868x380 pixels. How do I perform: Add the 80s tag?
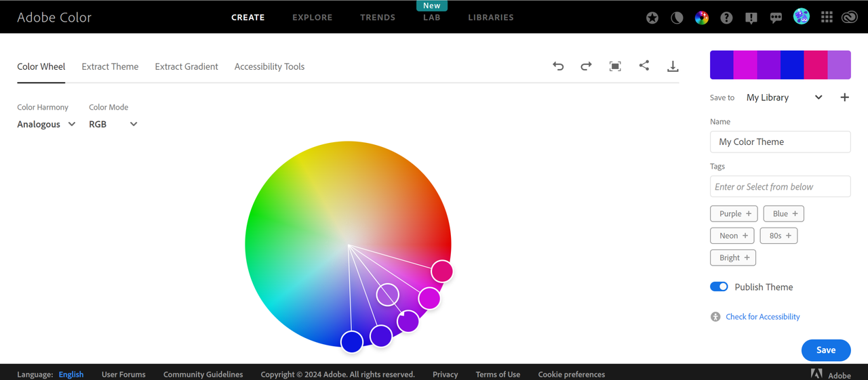pos(779,236)
